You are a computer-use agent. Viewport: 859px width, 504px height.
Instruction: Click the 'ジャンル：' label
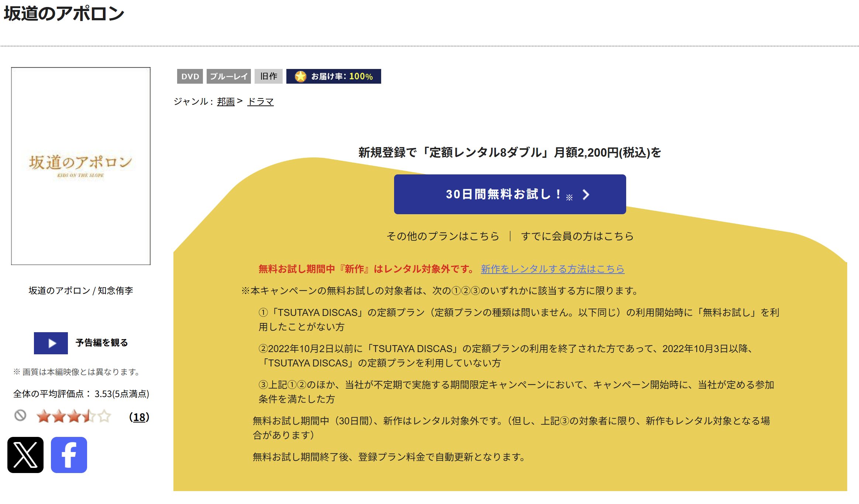pos(193,101)
